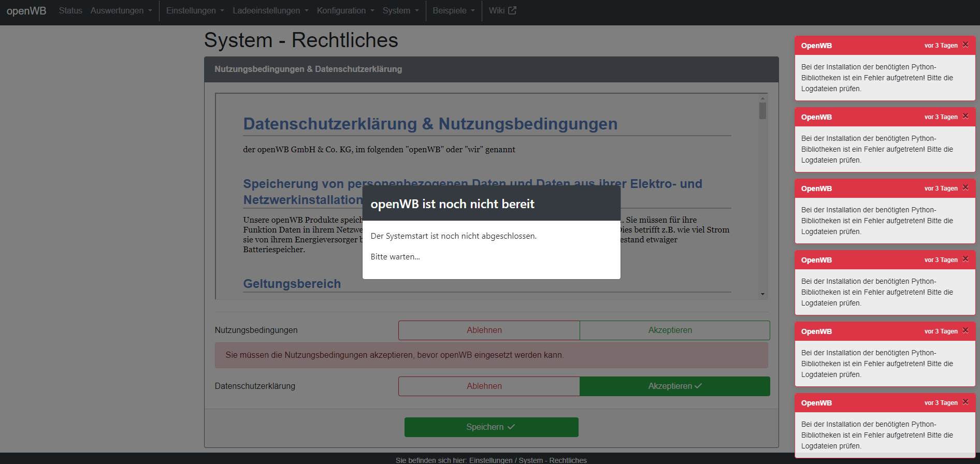Expand the Ladeeinstellungen menu
Screen dimensions: 980x464
tap(270, 10)
